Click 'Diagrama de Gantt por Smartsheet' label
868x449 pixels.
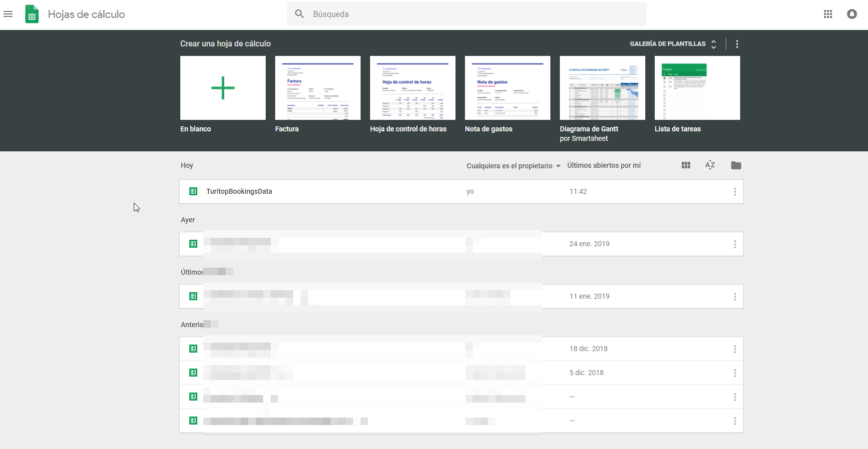click(x=589, y=134)
